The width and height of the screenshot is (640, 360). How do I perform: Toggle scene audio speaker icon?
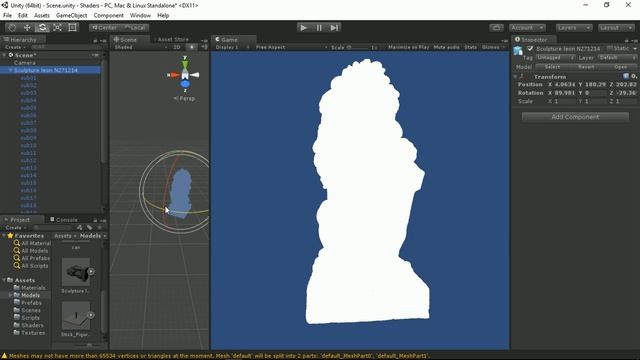[x=204, y=47]
